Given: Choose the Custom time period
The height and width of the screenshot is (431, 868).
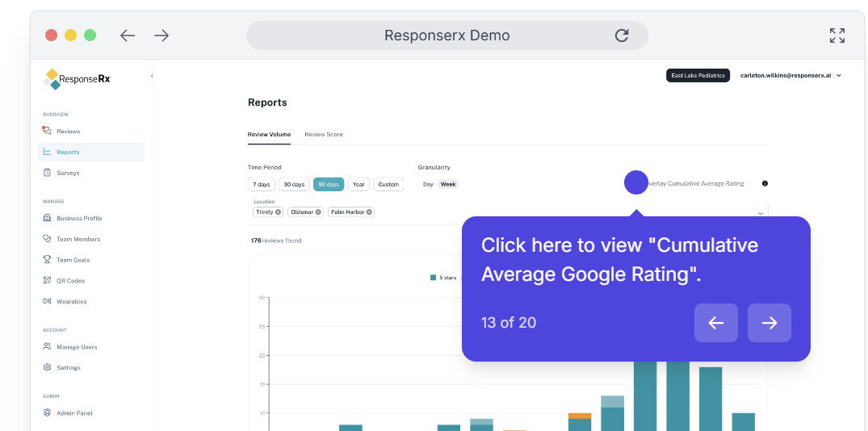Looking at the screenshot, I should coord(388,184).
